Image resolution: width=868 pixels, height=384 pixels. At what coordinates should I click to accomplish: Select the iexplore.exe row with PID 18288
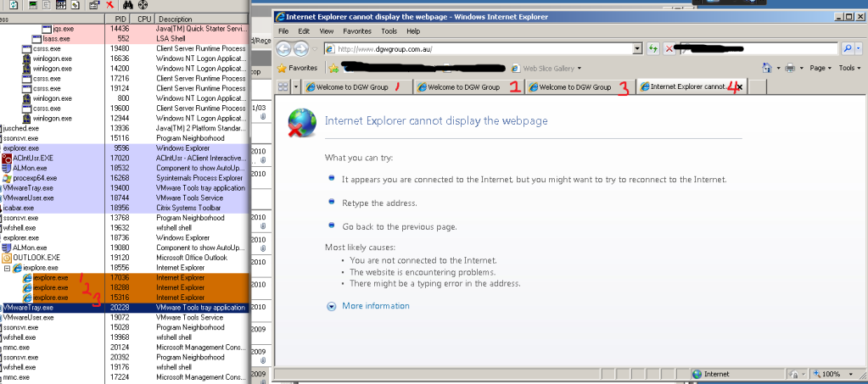click(x=125, y=287)
